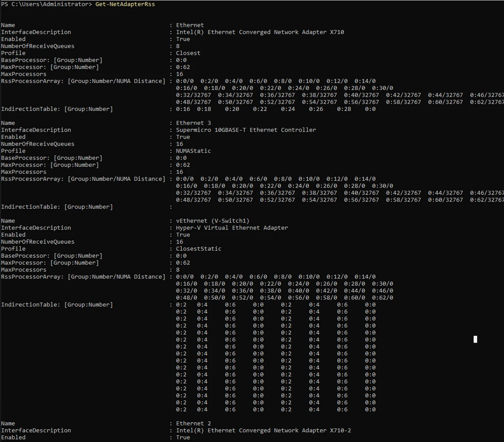This screenshot has width=504, height=442.
Task: Click '0:20' in the X710 adapter's IndirectionTable row
Action: tap(232, 109)
